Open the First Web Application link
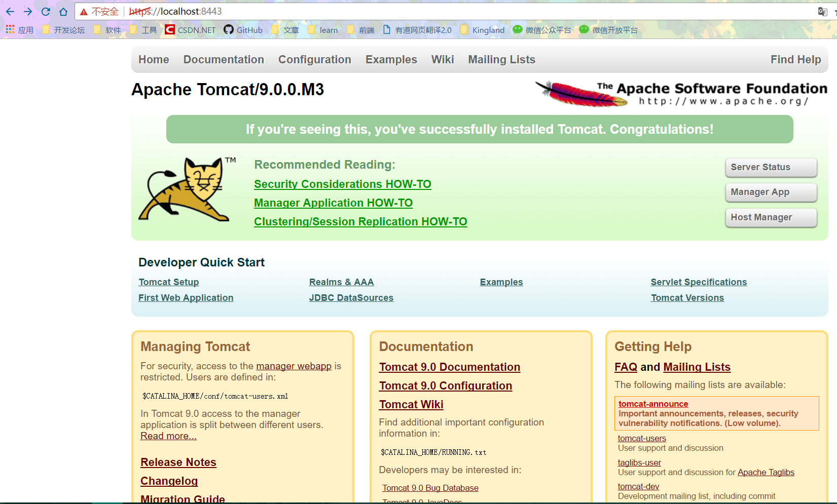The width and height of the screenshot is (837, 504). pos(186,298)
